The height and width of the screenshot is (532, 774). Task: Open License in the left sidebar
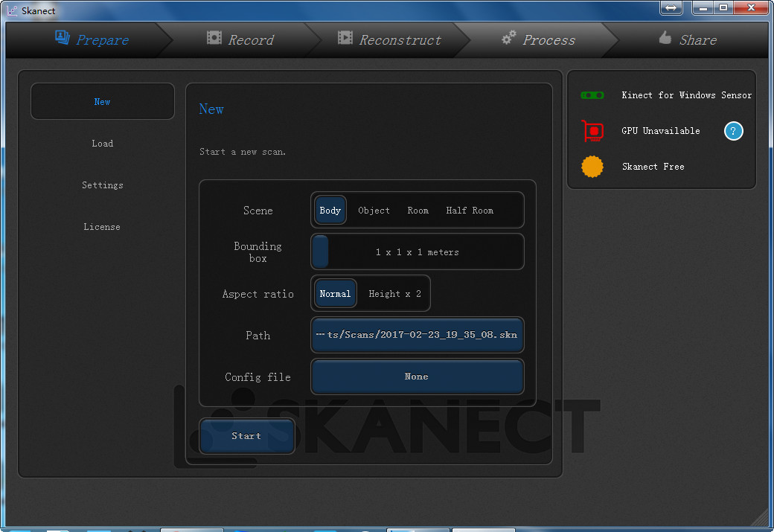[102, 226]
